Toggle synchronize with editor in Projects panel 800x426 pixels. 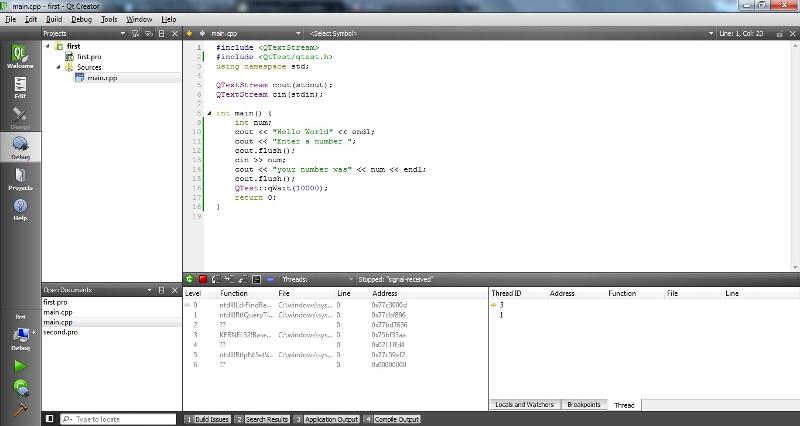(148, 33)
